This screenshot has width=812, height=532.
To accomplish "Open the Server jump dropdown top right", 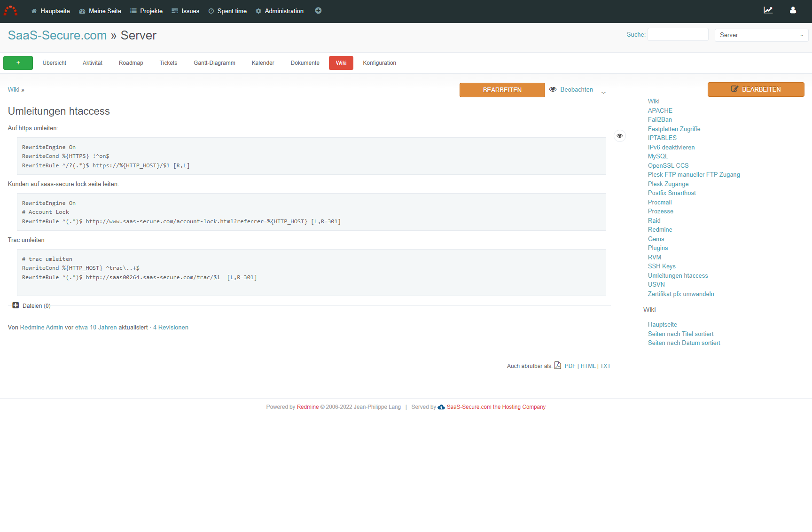I will pyautogui.click(x=761, y=35).
